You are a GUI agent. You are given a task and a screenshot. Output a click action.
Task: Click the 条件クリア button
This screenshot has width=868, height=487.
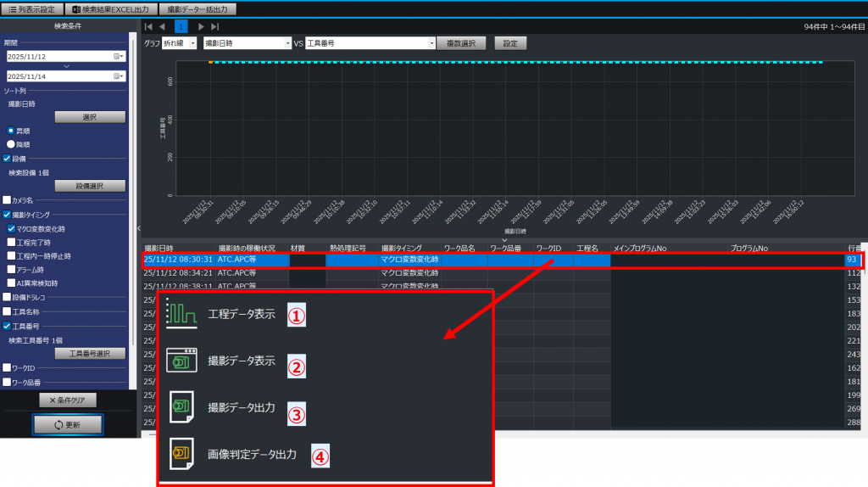[68, 400]
